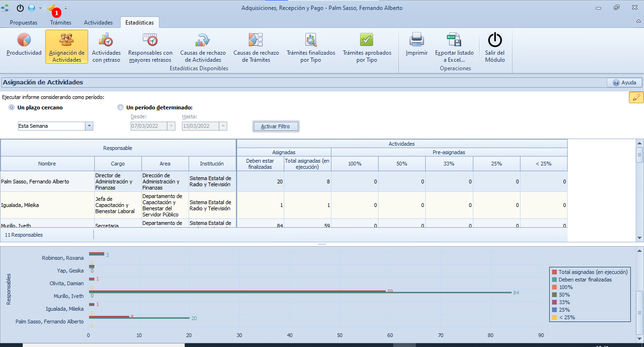Click 'Jefa de Capacitación y Bienestar Laboral' cell
Viewport: 644px width, 347px height.
click(118, 205)
